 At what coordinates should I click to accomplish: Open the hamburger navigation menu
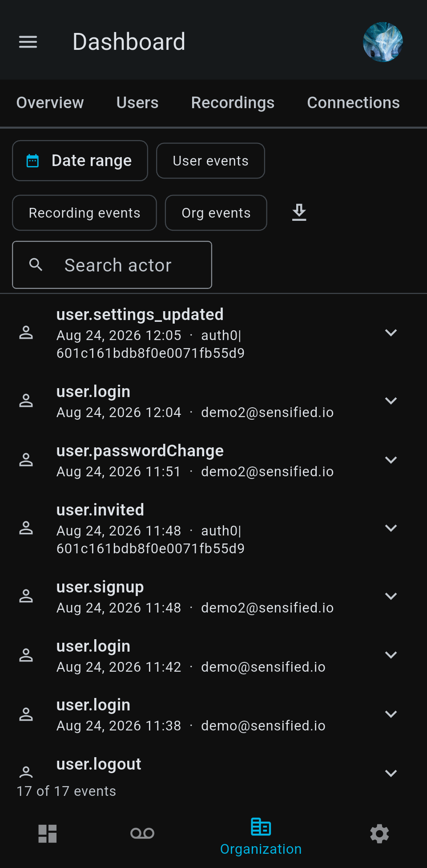point(28,42)
